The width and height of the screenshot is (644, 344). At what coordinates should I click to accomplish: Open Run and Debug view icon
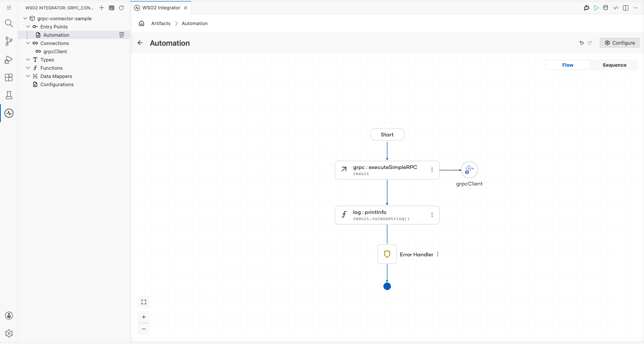pos(9,60)
